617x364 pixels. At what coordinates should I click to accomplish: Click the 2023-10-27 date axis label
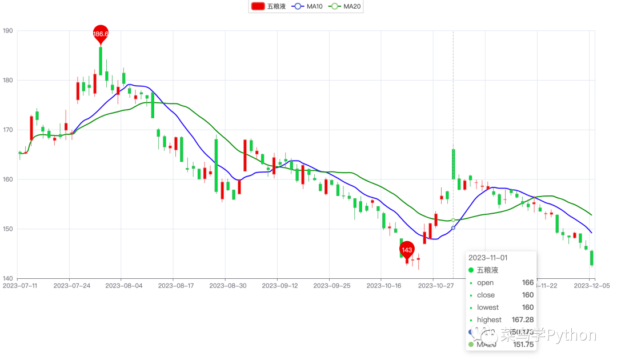click(435, 286)
